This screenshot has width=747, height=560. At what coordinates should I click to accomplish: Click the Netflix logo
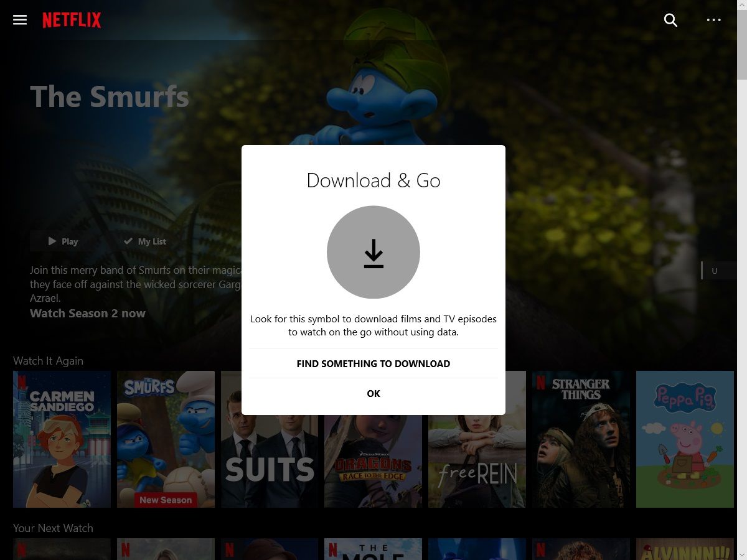click(x=72, y=19)
